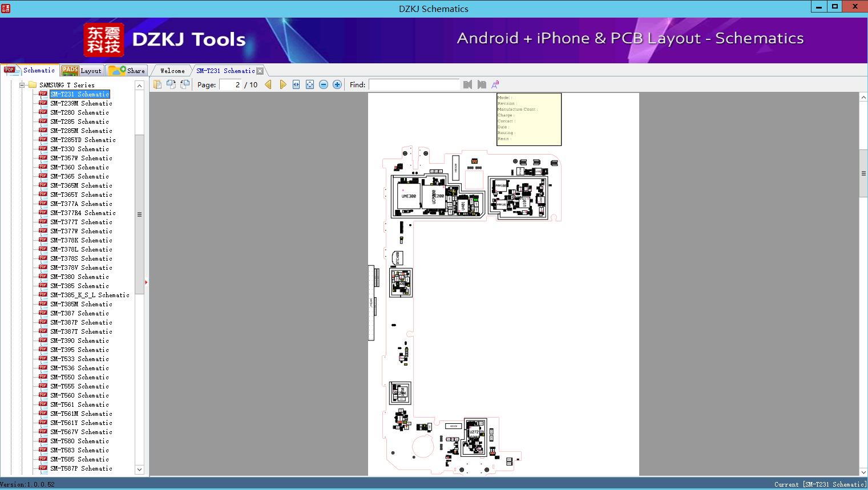Click document view scroll up arrow
Viewport: 868px width, 490px height.
click(863, 98)
